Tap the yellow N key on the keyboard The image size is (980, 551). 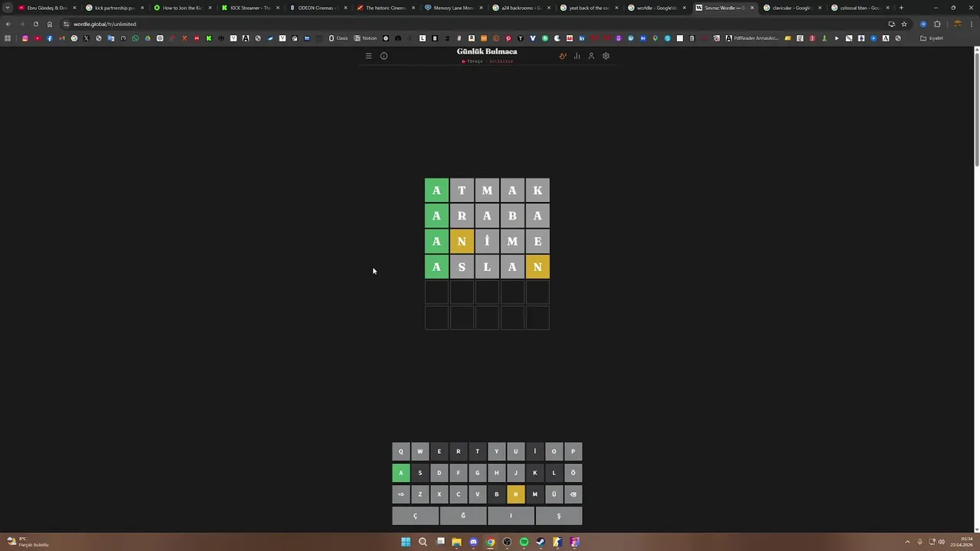(515, 494)
